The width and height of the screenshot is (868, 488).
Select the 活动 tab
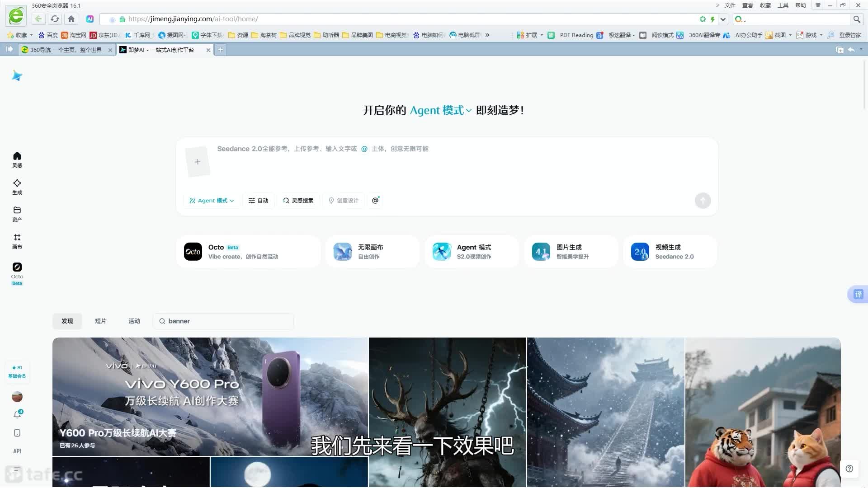(x=134, y=321)
